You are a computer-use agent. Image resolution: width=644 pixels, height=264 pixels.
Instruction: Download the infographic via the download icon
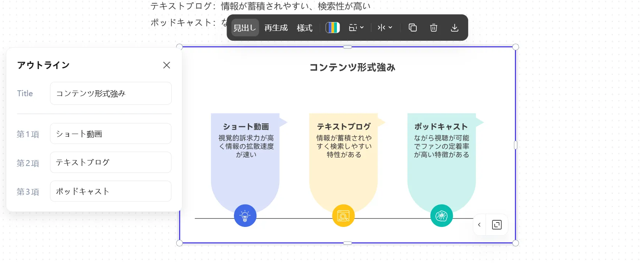[x=455, y=28]
